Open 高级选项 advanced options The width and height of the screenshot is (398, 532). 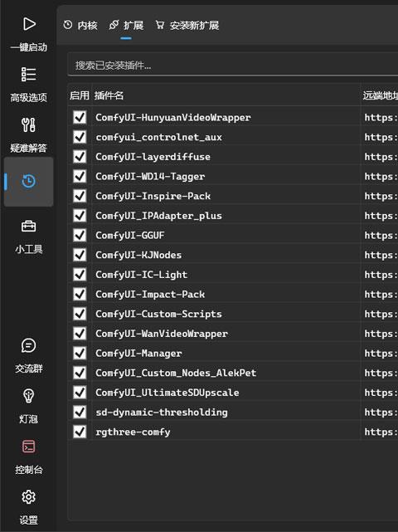click(28, 84)
